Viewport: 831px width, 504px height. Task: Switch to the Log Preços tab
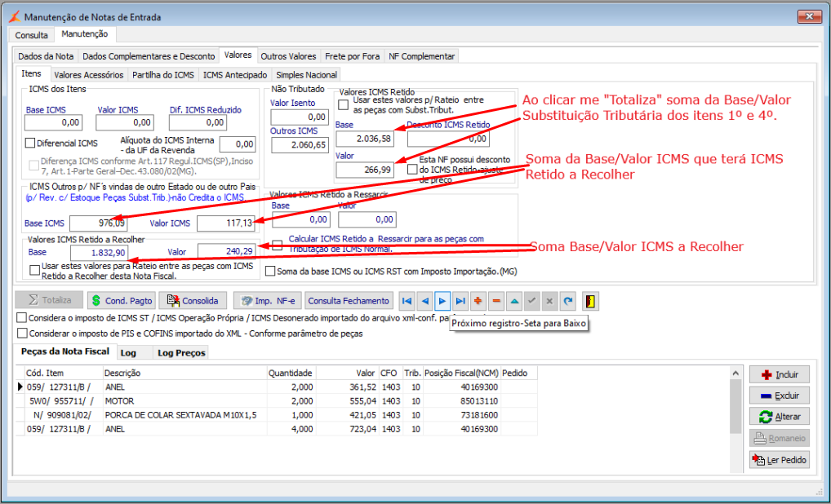click(181, 352)
